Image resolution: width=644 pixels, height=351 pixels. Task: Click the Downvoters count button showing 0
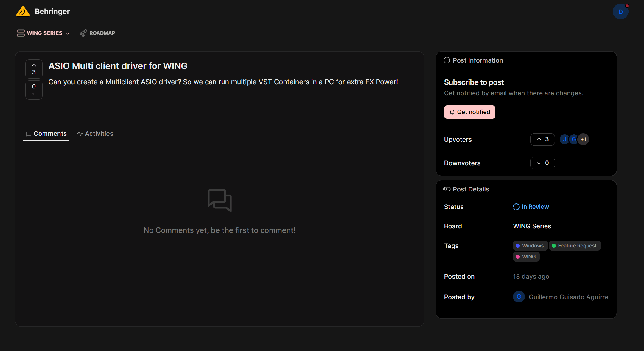[x=542, y=163]
